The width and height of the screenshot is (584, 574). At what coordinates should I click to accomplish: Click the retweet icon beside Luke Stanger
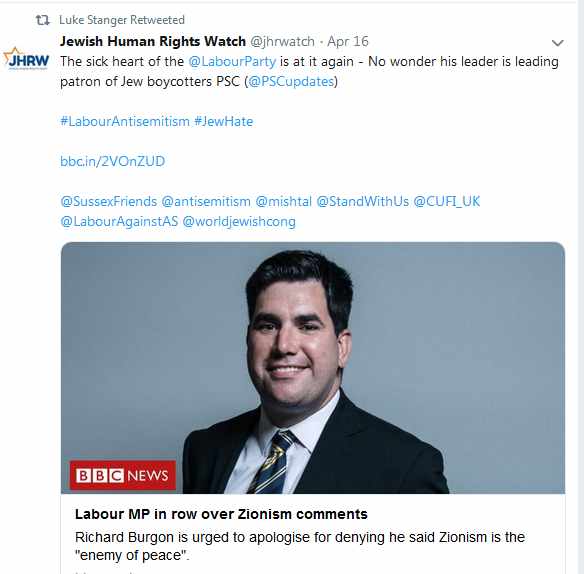(42, 20)
